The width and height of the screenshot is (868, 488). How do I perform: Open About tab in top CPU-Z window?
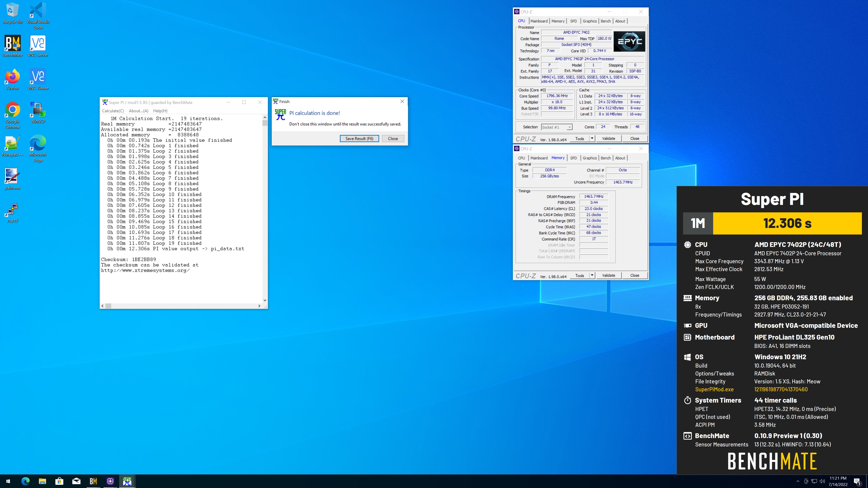[x=620, y=21]
